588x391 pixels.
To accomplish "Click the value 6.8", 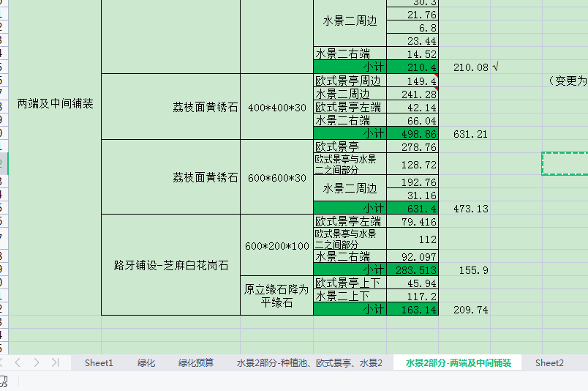I will [x=412, y=27].
